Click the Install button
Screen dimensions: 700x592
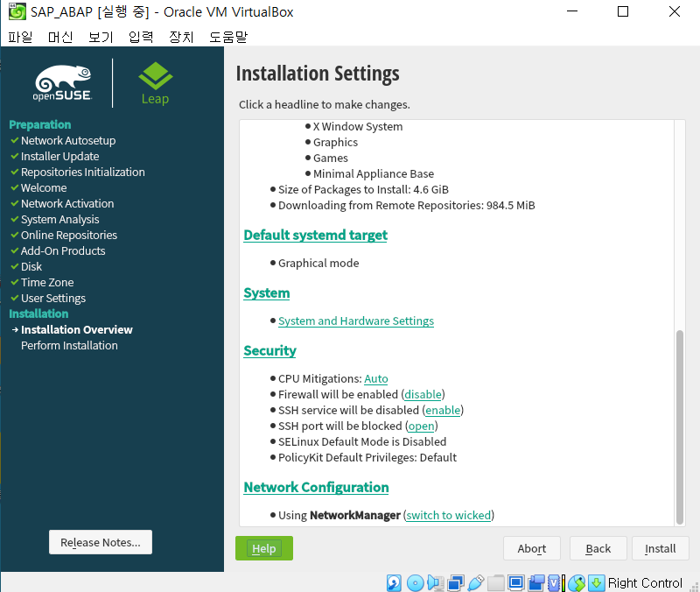point(661,548)
